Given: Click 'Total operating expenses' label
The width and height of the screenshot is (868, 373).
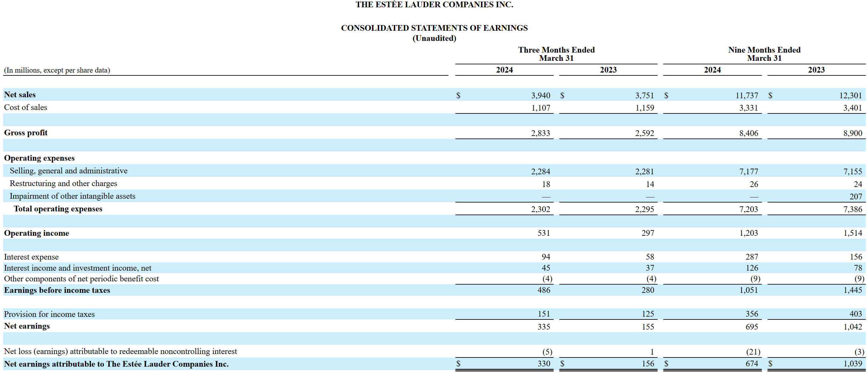Looking at the screenshot, I should click(58, 209).
